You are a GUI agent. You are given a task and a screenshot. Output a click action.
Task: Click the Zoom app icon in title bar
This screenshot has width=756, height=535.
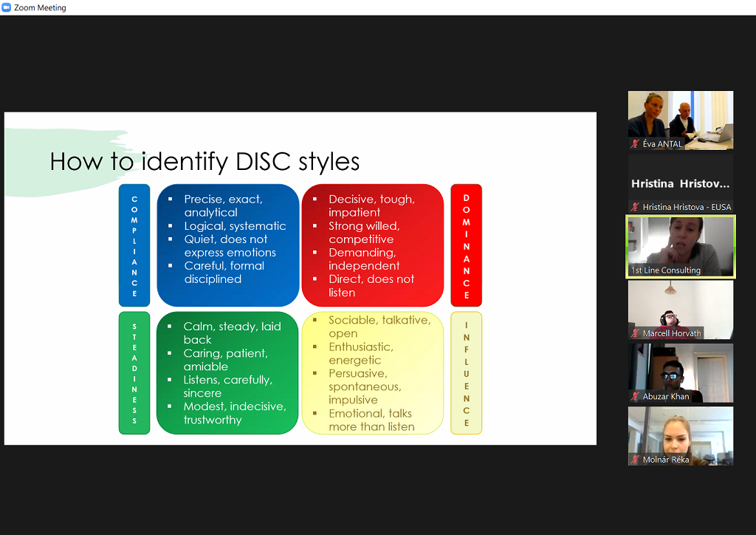click(x=7, y=7)
